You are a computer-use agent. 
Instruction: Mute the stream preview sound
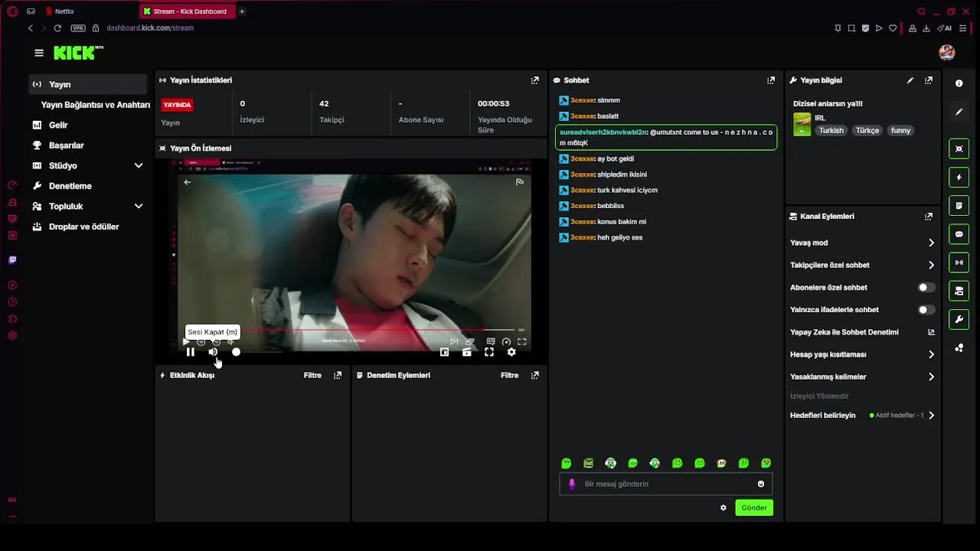click(213, 352)
